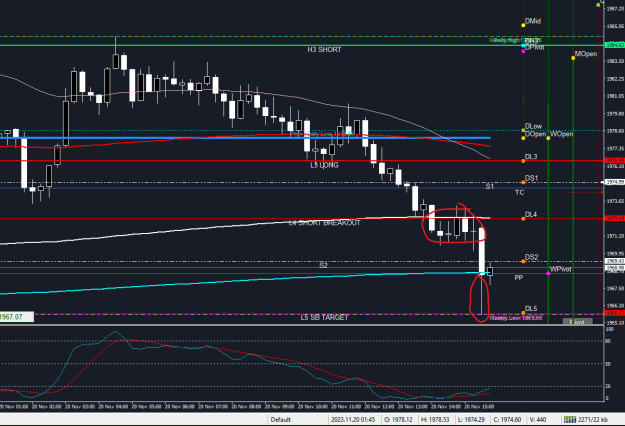Click the O: 1978.12 open price field
The width and height of the screenshot is (625, 426).
[x=398, y=420]
